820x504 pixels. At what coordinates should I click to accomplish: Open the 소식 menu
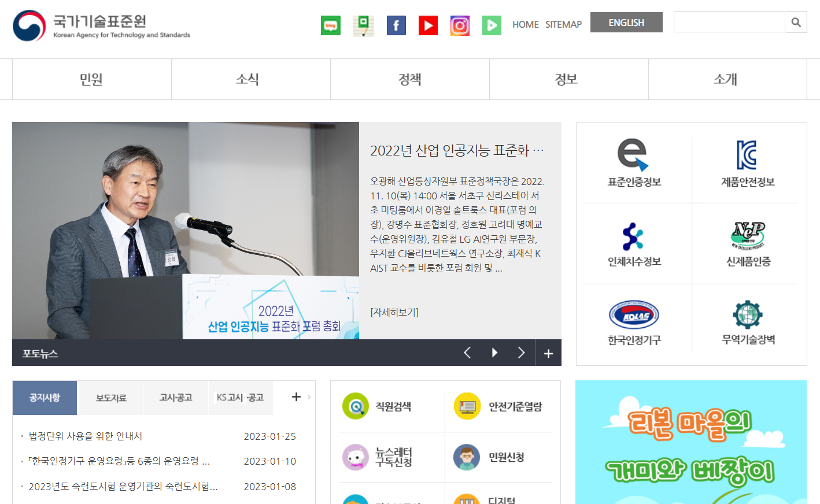(248, 79)
